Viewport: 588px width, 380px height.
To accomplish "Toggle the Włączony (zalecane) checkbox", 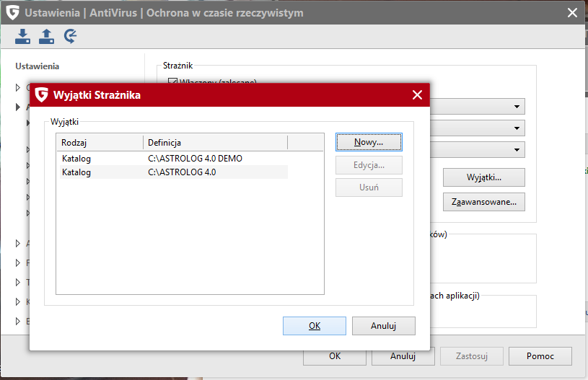I will tap(173, 81).
